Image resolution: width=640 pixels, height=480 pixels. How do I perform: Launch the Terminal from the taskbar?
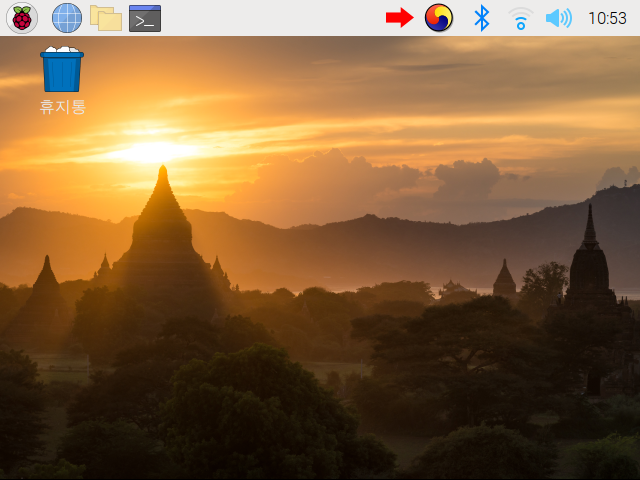tap(145, 18)
